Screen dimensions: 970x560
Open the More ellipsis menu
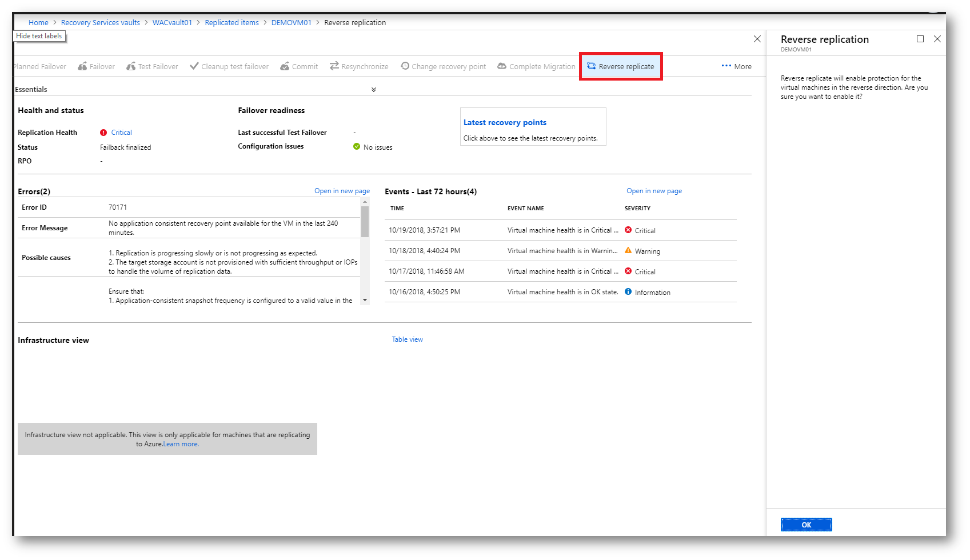click(737, 66)
